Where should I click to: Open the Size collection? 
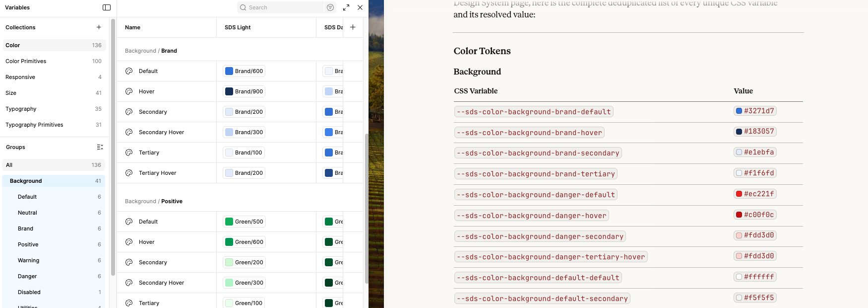click(54, 93)
